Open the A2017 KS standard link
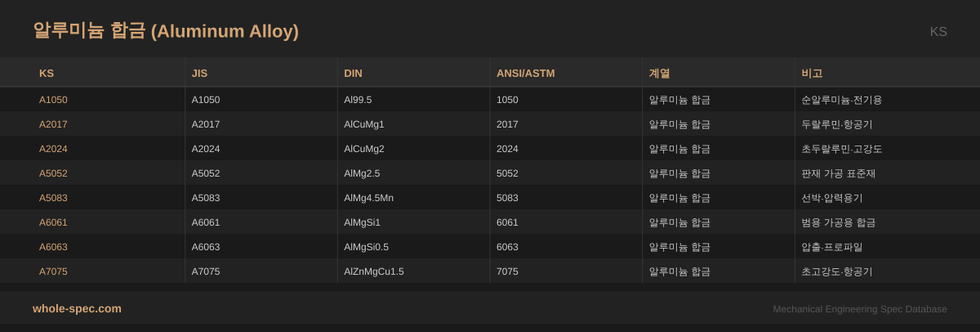This screenshot has height=332, width=980. point(53,124)
